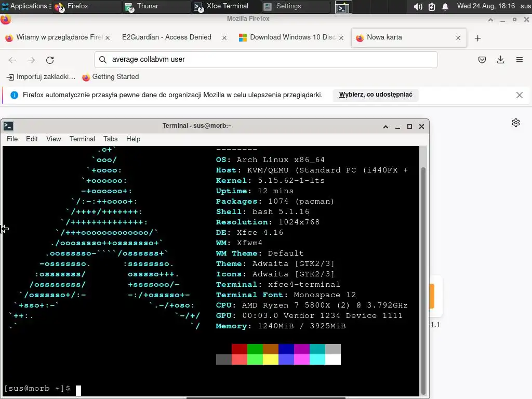Click the 'Memory: 1240MiB / 3925MiB' line
The width and height of the screenshot is (532, 399).
tap(281, 326)
